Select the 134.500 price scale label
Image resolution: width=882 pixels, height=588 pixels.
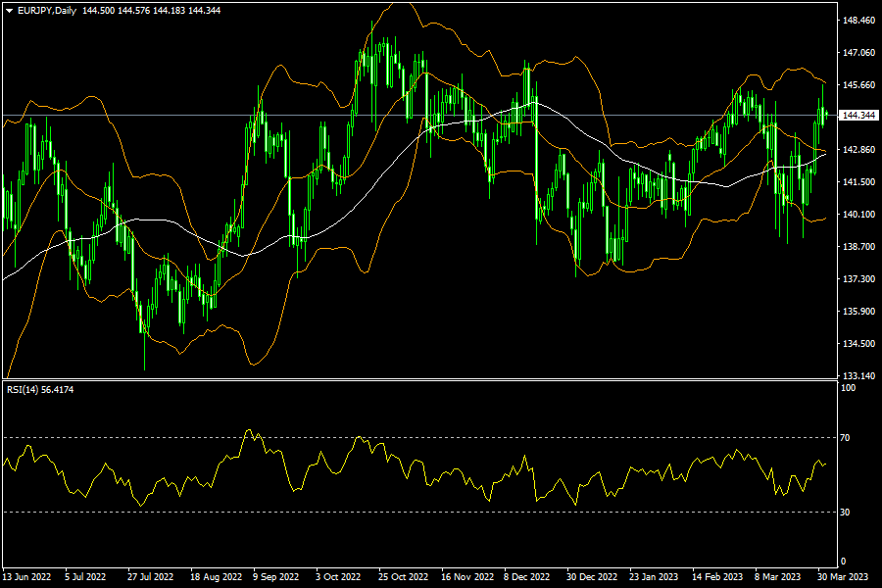858,344
